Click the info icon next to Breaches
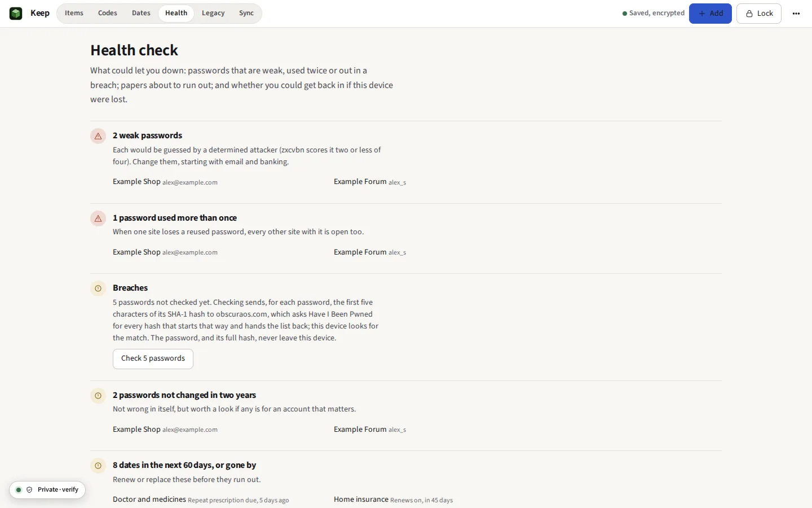 [98, 288]
